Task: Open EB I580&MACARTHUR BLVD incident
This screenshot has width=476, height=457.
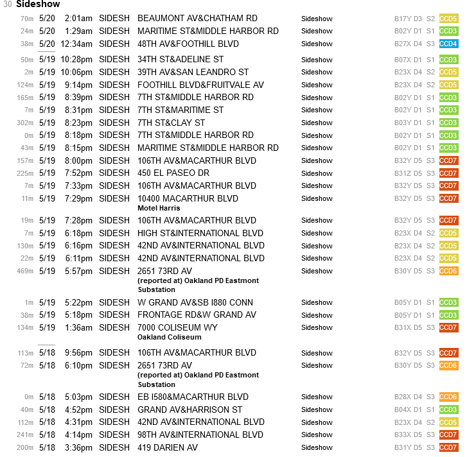Action: tap(193, 397)
